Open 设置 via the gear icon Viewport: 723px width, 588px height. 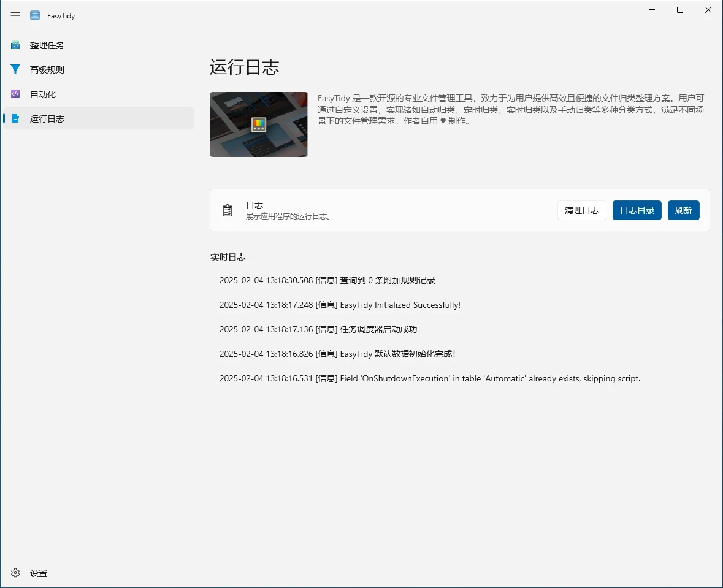pyautogui.click(x=15, y=573)
